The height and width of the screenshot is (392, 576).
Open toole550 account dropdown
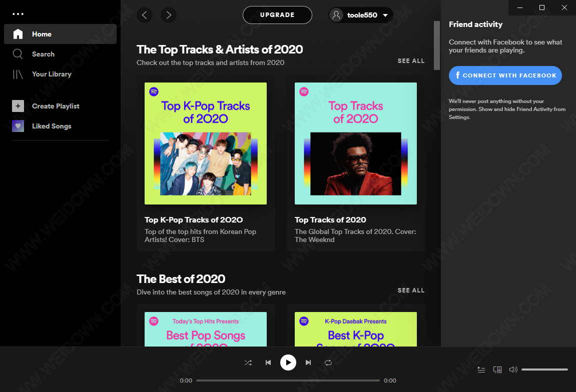pos(361,15)
